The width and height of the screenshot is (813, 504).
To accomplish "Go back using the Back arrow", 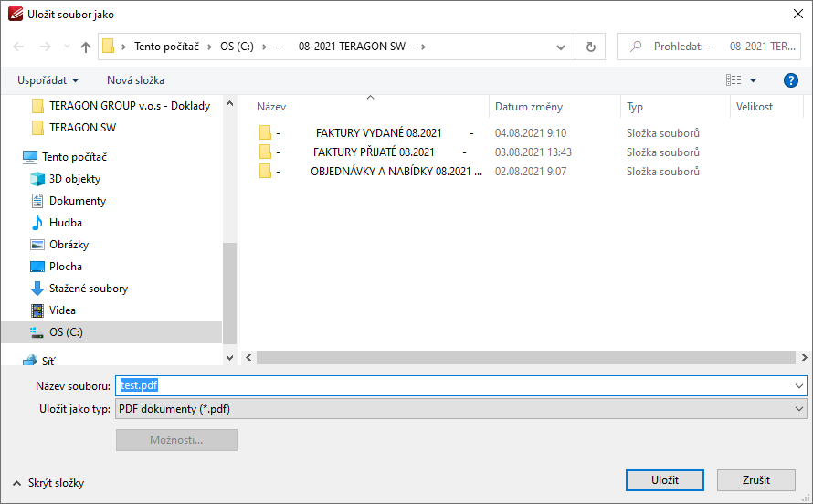I will click(18, 47).
